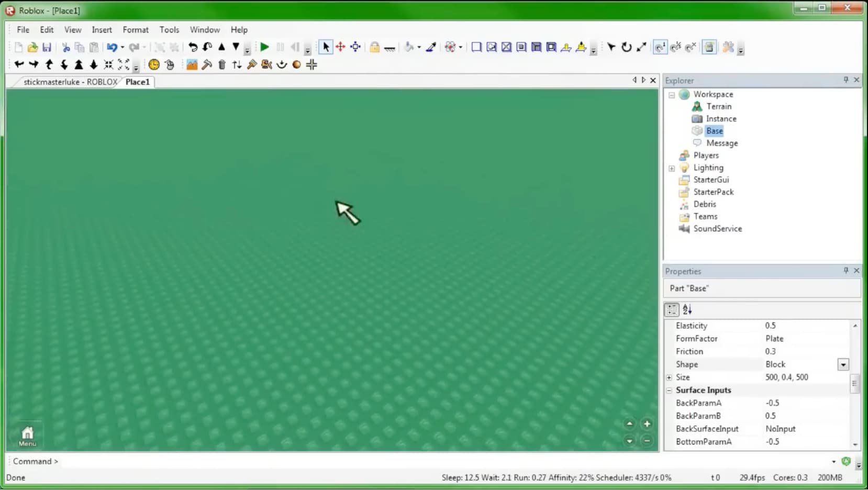
Task: Select the Anchor tool in the toolbar
Action: pyautogui.click(x=390, y=48)
